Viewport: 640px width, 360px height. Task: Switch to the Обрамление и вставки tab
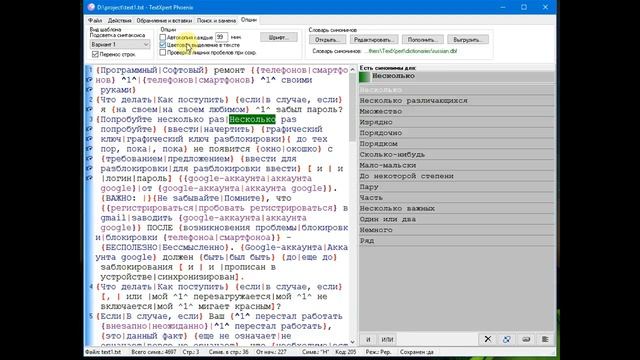tap(164, 20)
